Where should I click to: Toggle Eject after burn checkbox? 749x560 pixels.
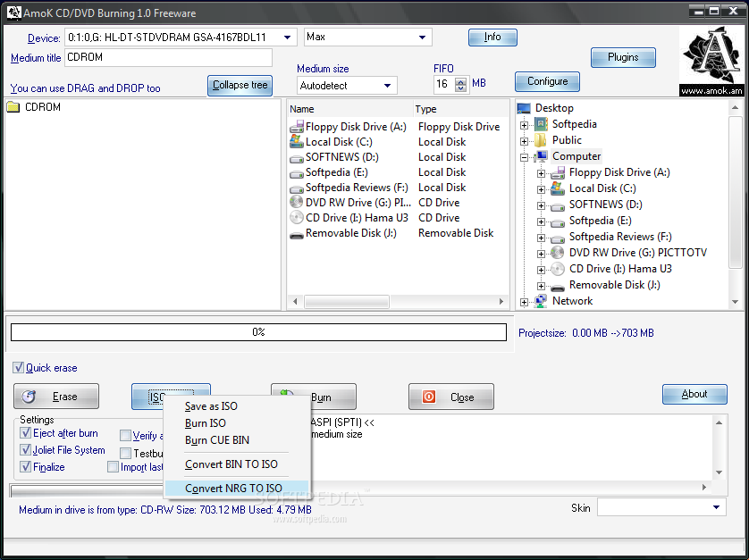[25, 433]
